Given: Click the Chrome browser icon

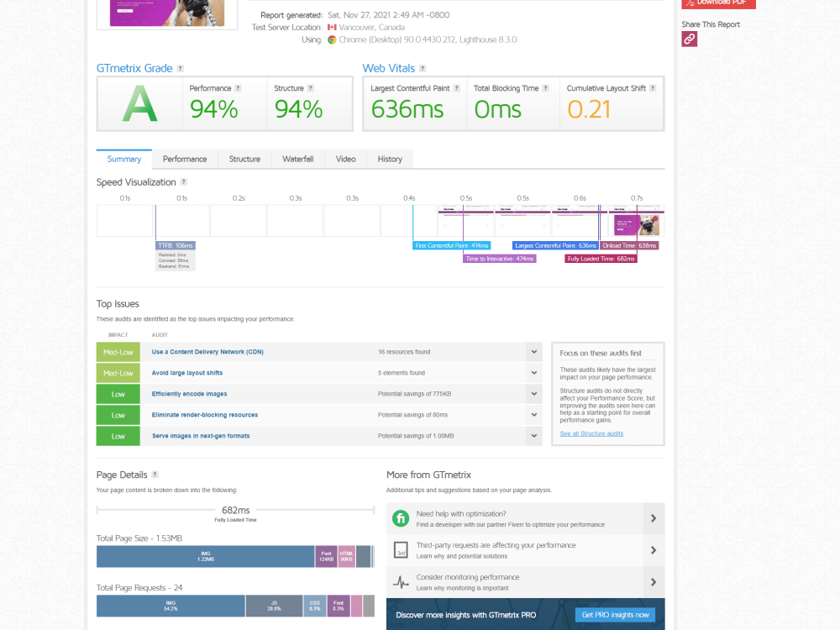Looking at the screenshot, I should [332, 39].
